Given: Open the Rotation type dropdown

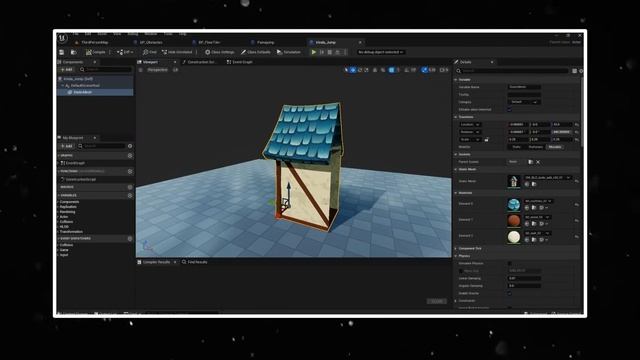Looking at the screenshot, I should [x=470, y=132].
